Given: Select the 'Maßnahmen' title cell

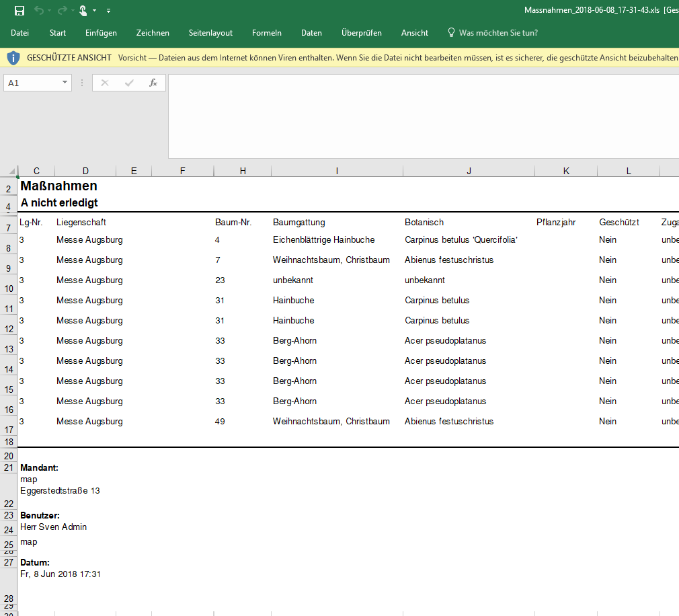Looking at the screenshot, I should coord(59,186).
